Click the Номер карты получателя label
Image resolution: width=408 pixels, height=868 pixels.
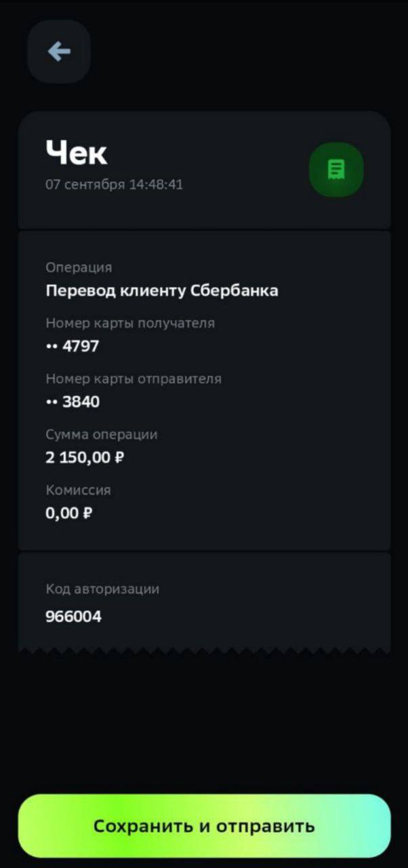click(x=130, y=323)
